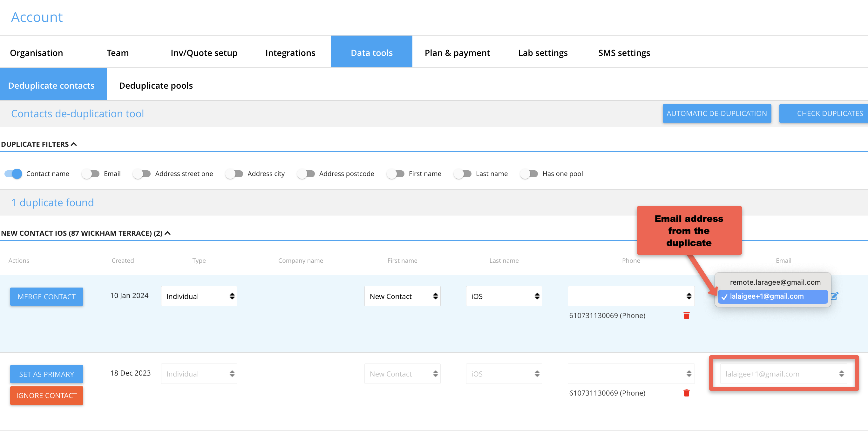Open the primary contact Phone dropdown
Screen dimensions: 868x448
[631, 296]
